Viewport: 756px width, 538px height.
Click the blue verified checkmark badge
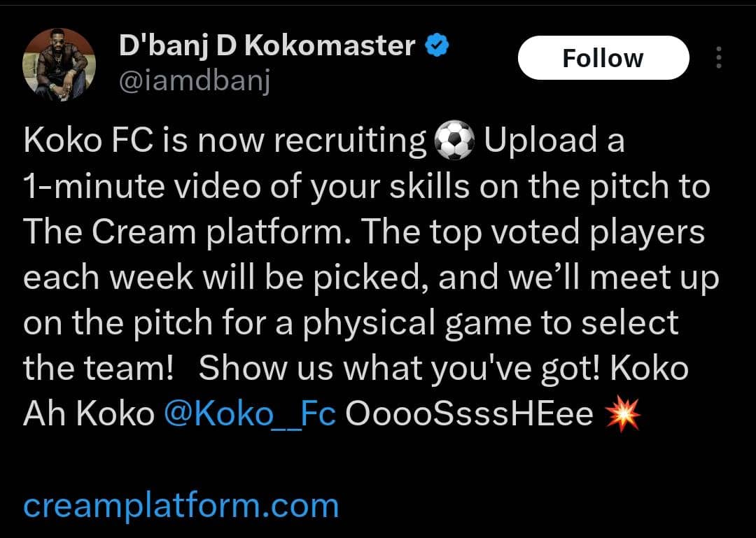[x=437, y=45]
